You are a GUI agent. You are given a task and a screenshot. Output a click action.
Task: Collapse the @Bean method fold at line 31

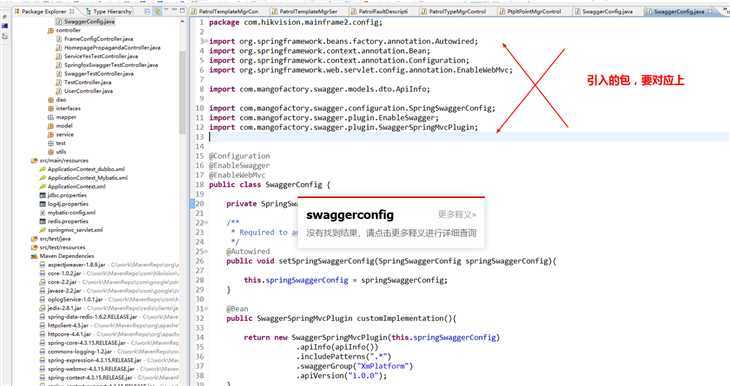(x=205, y=309)
